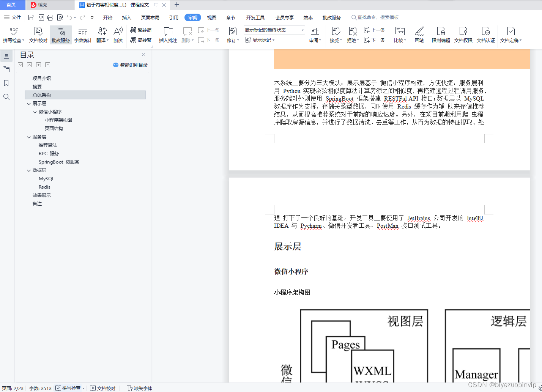
Task: Click the 智能识别目录 button
Action: pyautogui.click(x=130, y=65)
